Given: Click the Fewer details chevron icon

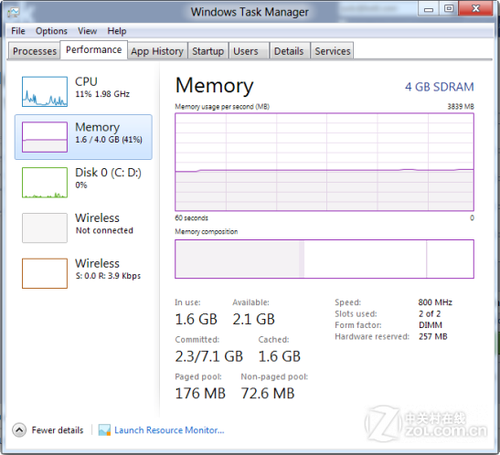Looking at the screenshot, I should point(19,430).
